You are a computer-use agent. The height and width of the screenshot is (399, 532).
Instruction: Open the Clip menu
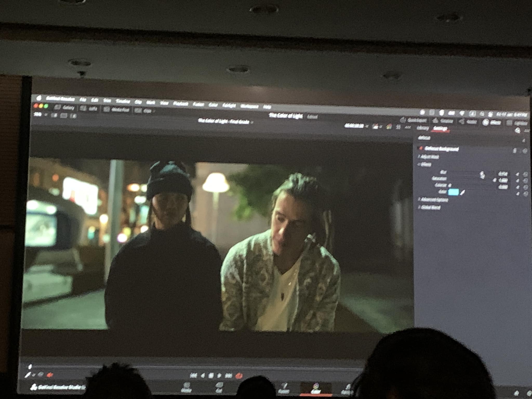pyautogui.click(x=138, y=102)
